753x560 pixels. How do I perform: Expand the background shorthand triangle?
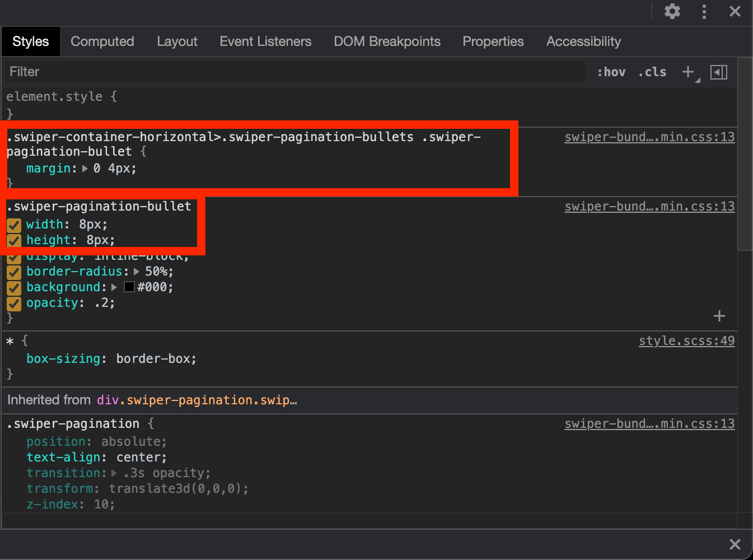coord(114,287)
